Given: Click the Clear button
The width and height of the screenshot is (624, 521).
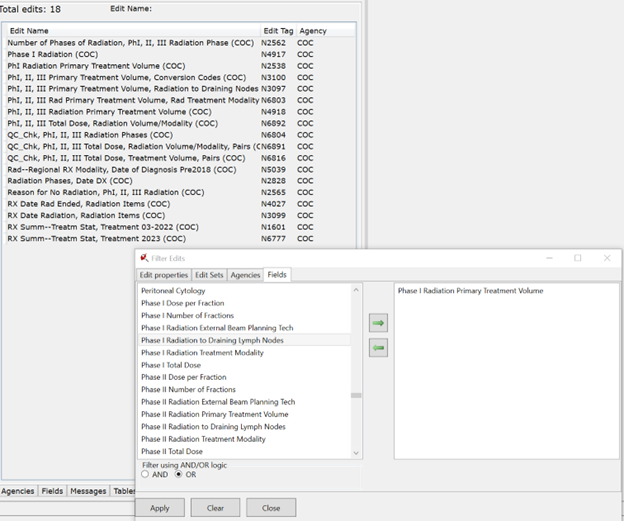Looking at the screenshot, I should click(x=215, y=508).
